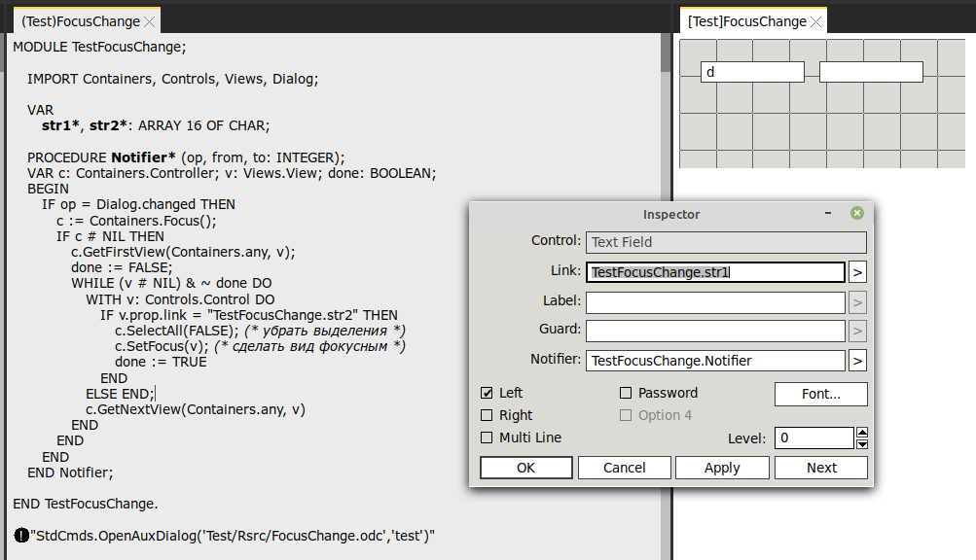The image size is (976, 560).
Task: Open the Link field arrow button
Action: [x=857, y=272]
